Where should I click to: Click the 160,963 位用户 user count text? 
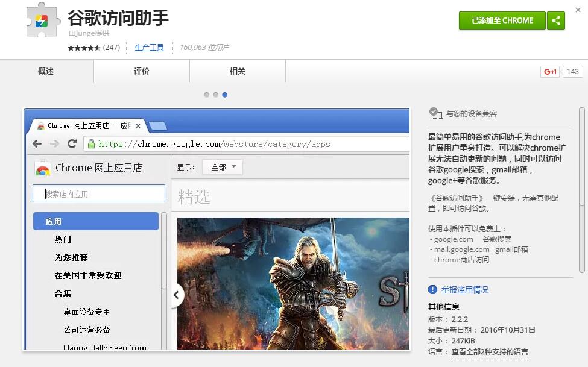tap(204, 48)
